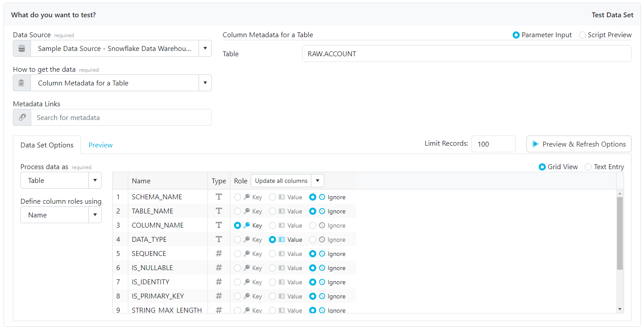Set IS_PRIMARY_KEY role to Value

tap(272, 296)
